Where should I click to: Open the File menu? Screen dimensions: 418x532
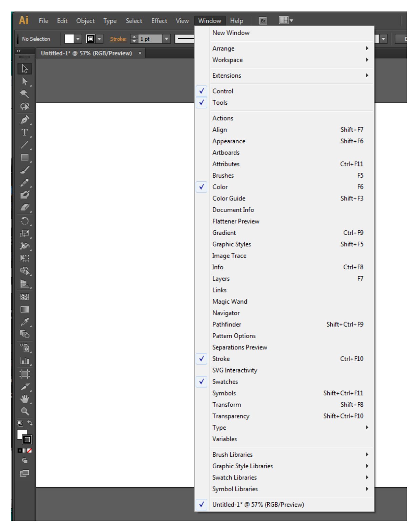pyautogui.click(x=43, y=21)
